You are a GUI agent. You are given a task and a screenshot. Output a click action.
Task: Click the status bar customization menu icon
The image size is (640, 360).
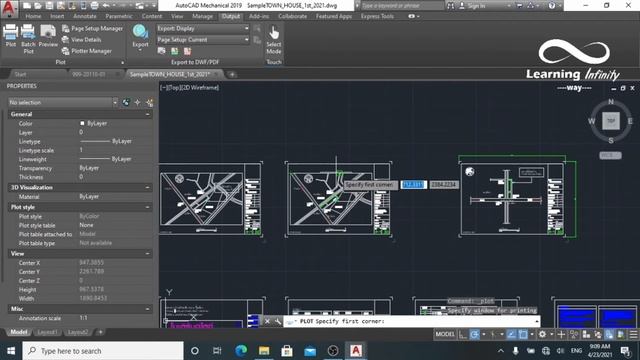click(633, 334)
